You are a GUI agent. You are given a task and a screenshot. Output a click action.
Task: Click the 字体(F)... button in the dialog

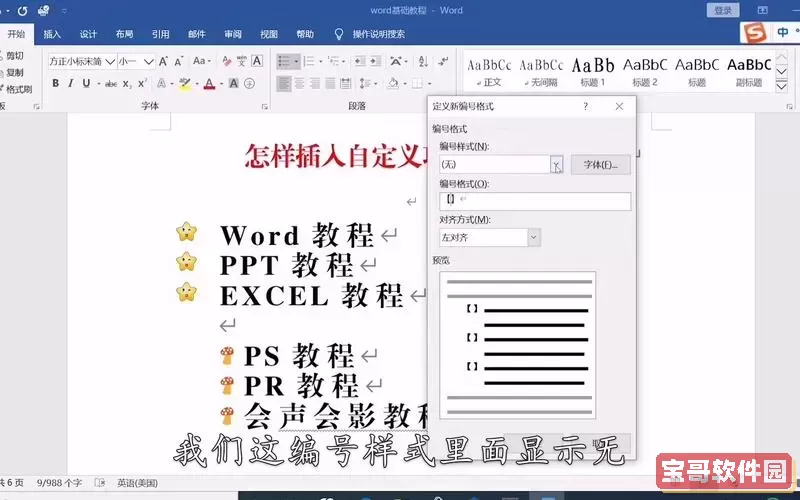pyautogui.click(x=601, y=165)
